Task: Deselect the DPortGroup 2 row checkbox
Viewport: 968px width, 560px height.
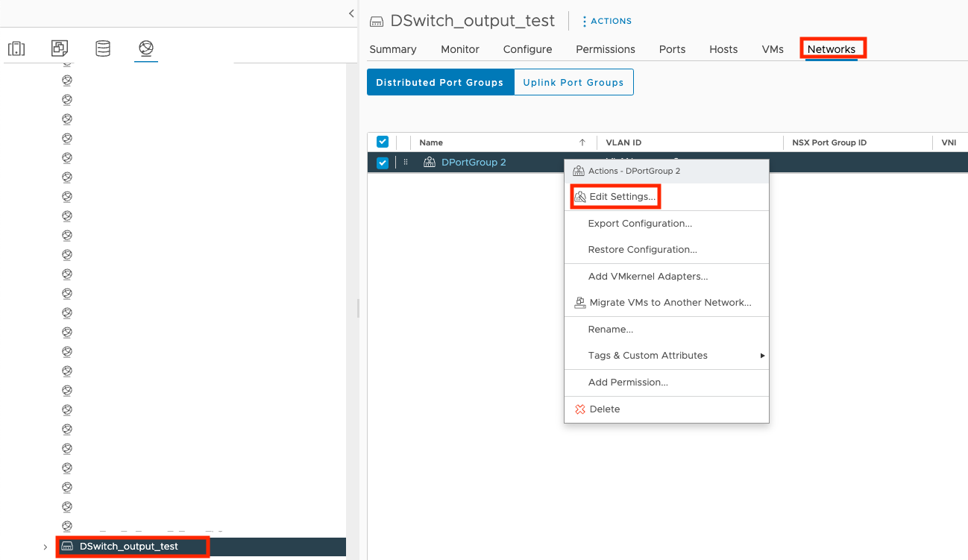Action: point(382,162)
